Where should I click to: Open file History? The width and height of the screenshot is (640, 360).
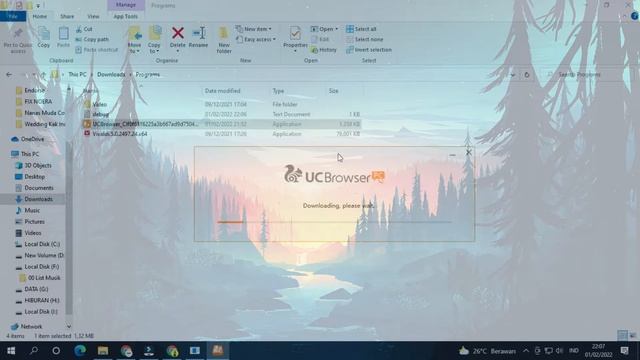coord(324,49)
